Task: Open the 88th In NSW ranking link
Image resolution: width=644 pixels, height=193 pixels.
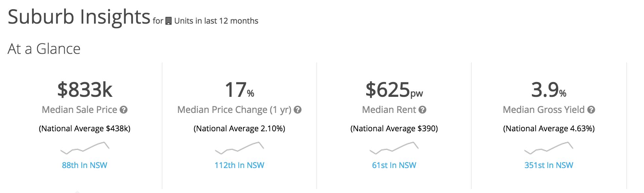Action: (x=85, y=165)
